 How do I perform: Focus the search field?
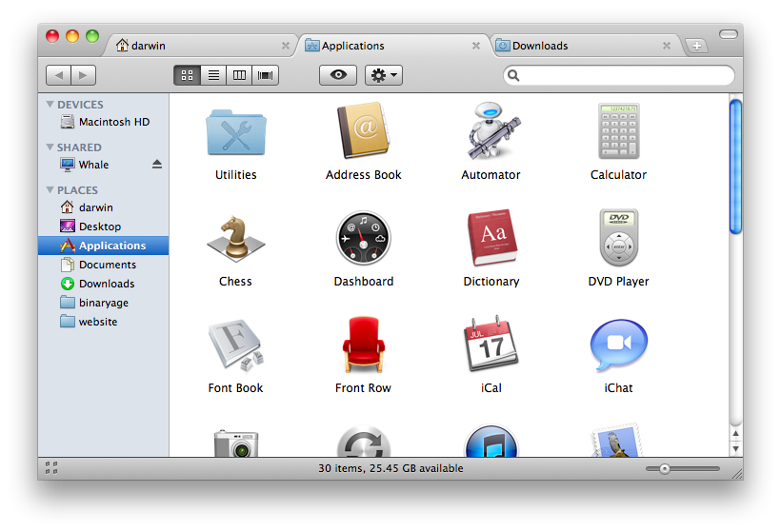click(x=619, y=75)
